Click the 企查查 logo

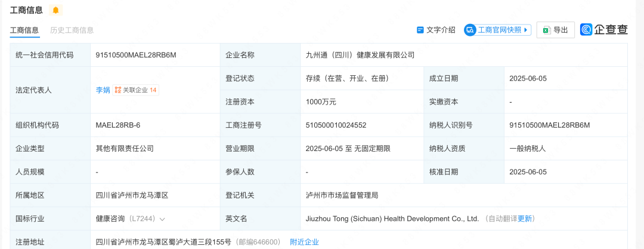603,30
